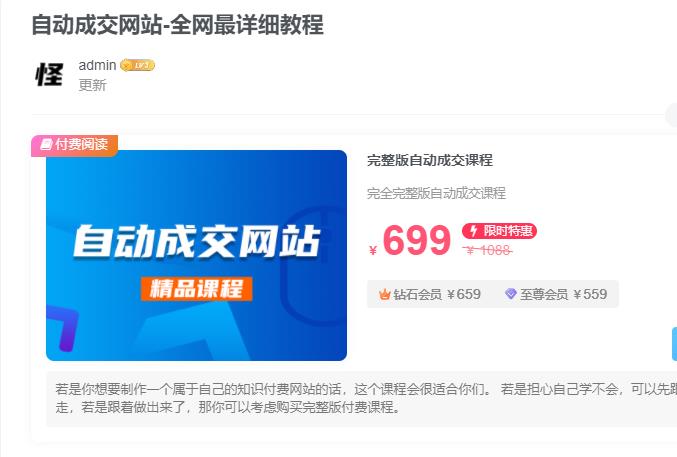Select the 699 current price
This screenshot has width=677, height=457.
pos(416,240)
